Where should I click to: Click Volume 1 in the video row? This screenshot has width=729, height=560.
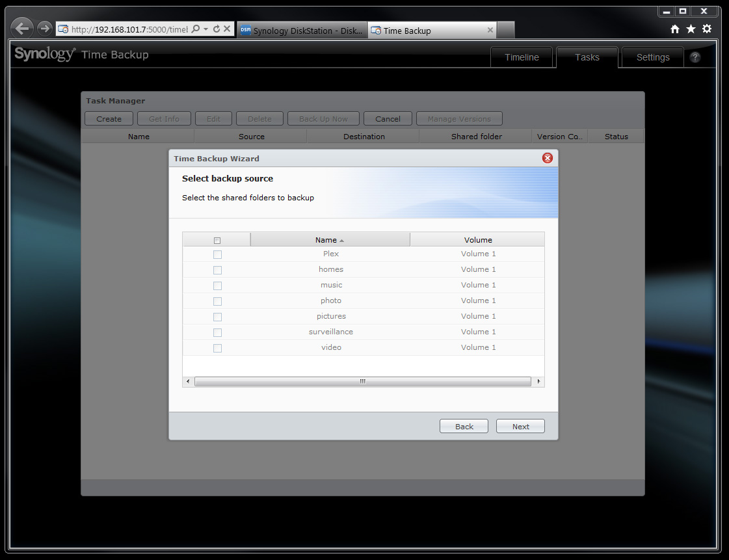(x=478, y=347)
